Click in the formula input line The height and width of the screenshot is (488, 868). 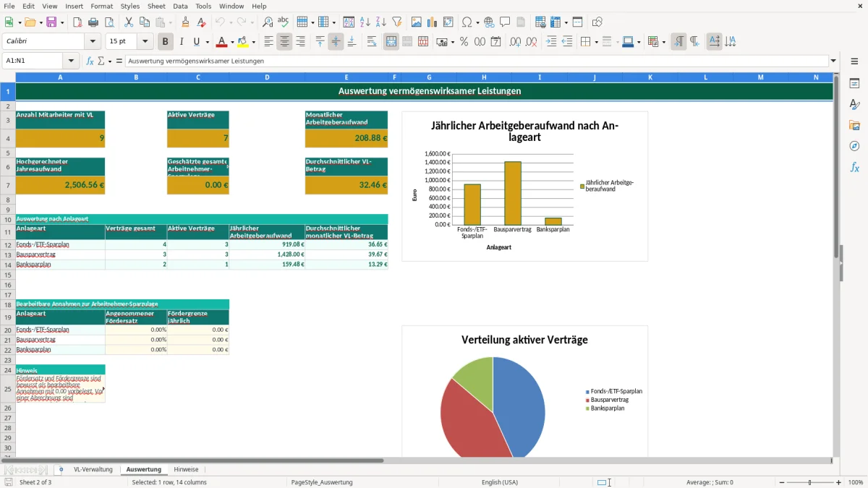(477, 61)
